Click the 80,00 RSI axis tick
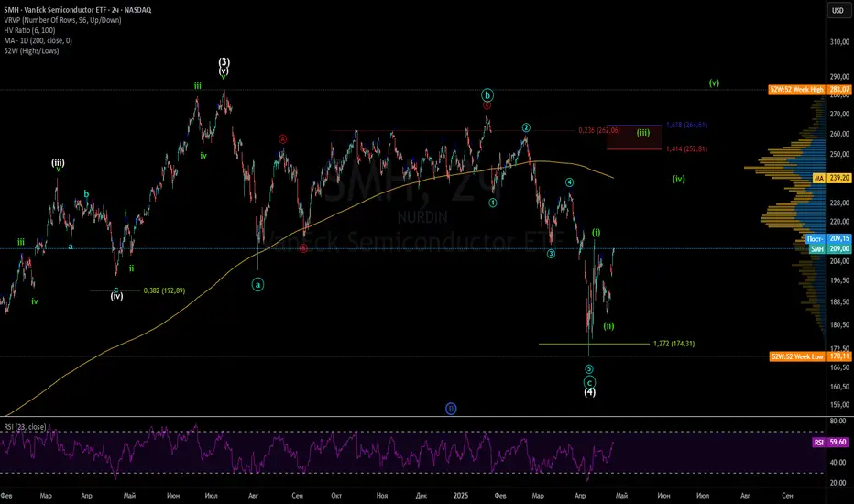The image size is (854, 504). pos(838,422)
